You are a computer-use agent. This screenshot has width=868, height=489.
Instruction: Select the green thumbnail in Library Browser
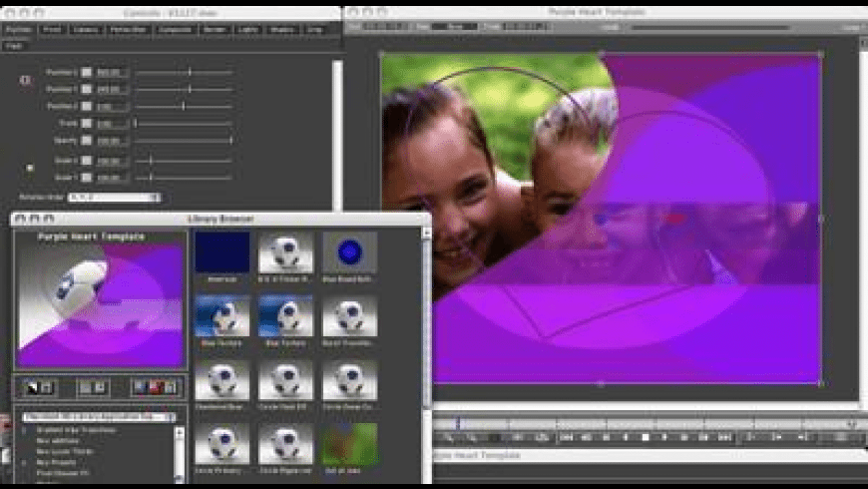tap(349, 444)
